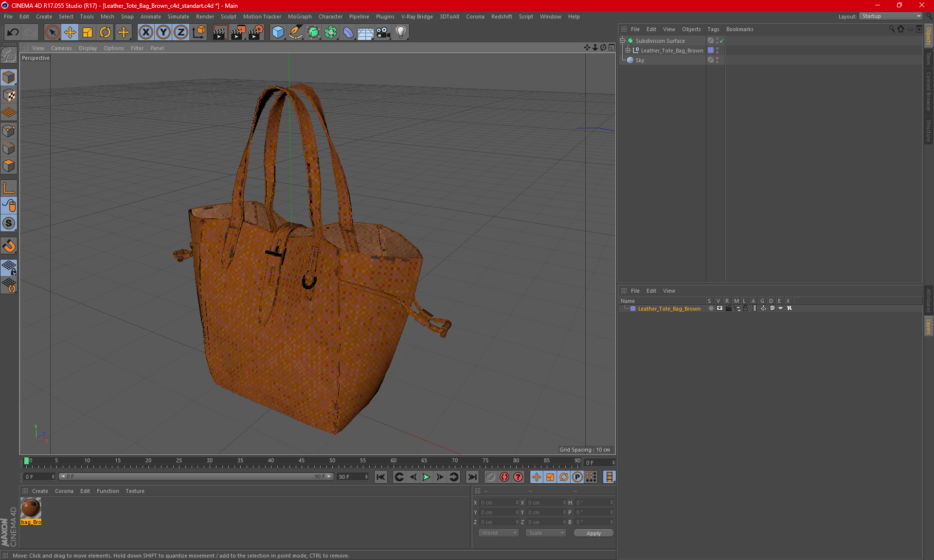Go to end of animation
934x560 pixels.
coord(472,477)
